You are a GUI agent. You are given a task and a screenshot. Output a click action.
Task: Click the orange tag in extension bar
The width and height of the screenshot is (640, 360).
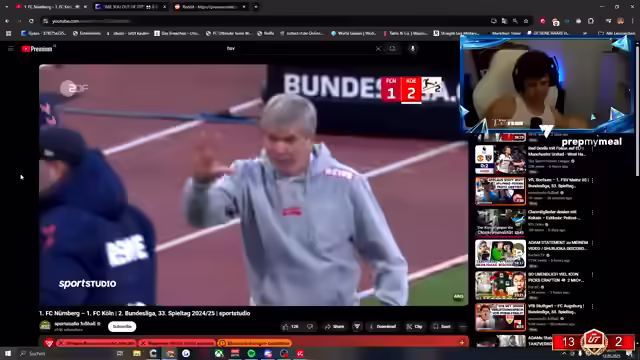pos(254,343)
